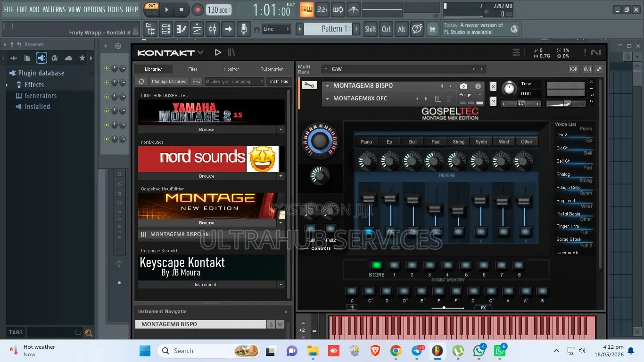Adjust the keyboard zoom slider below note buttons
Screen dimensions: 644x362
447,308
